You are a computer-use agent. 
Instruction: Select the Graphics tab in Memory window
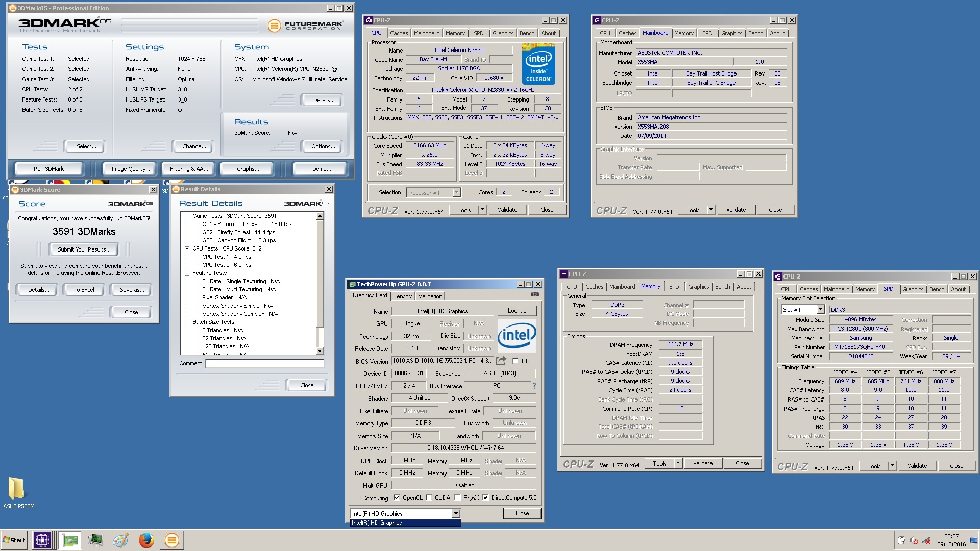point(698,287)
